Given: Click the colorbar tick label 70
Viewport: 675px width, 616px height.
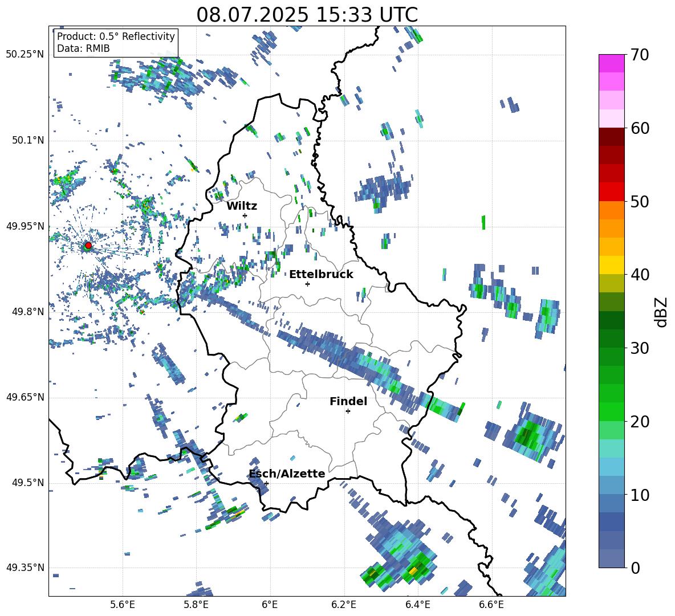Looking at the screenshot, I should (x=640, y=55).
